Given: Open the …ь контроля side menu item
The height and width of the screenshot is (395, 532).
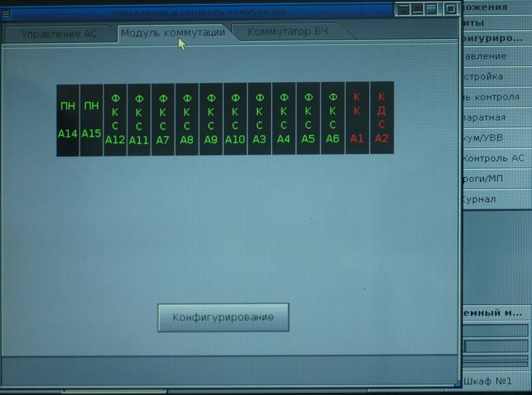Looking at the screenshot, I should pyautogui.click(x=497, y=97).
